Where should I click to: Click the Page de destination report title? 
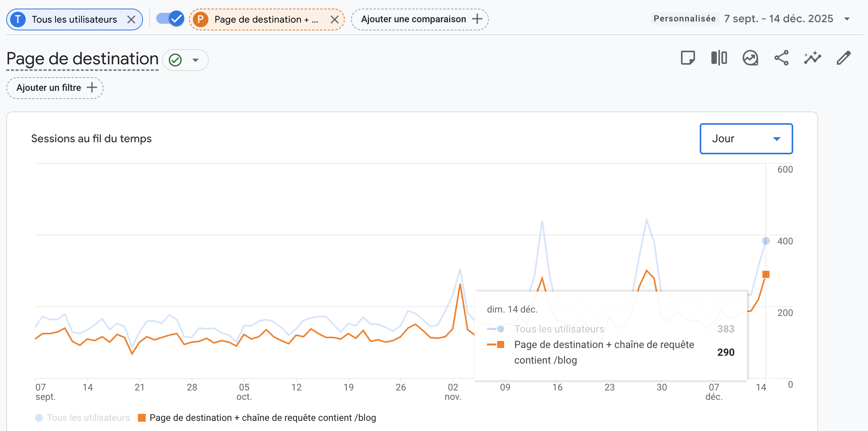(83, 59)
